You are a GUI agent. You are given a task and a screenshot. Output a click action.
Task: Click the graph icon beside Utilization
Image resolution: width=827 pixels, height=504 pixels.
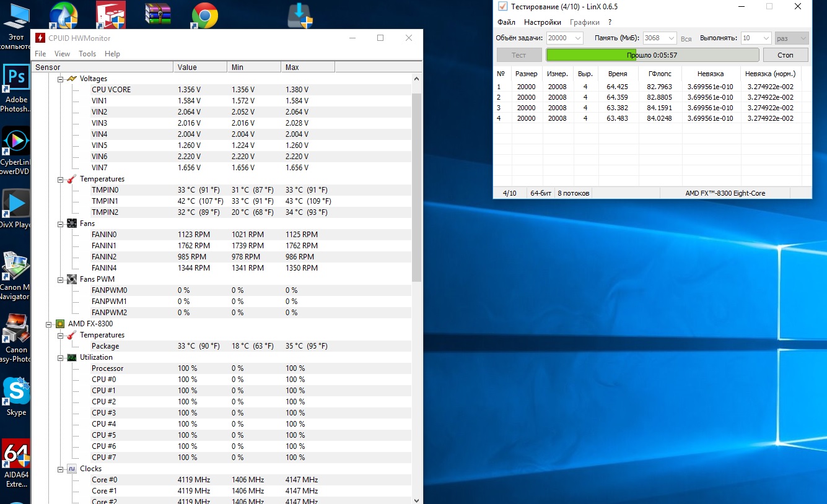click(x=72, y=357)
